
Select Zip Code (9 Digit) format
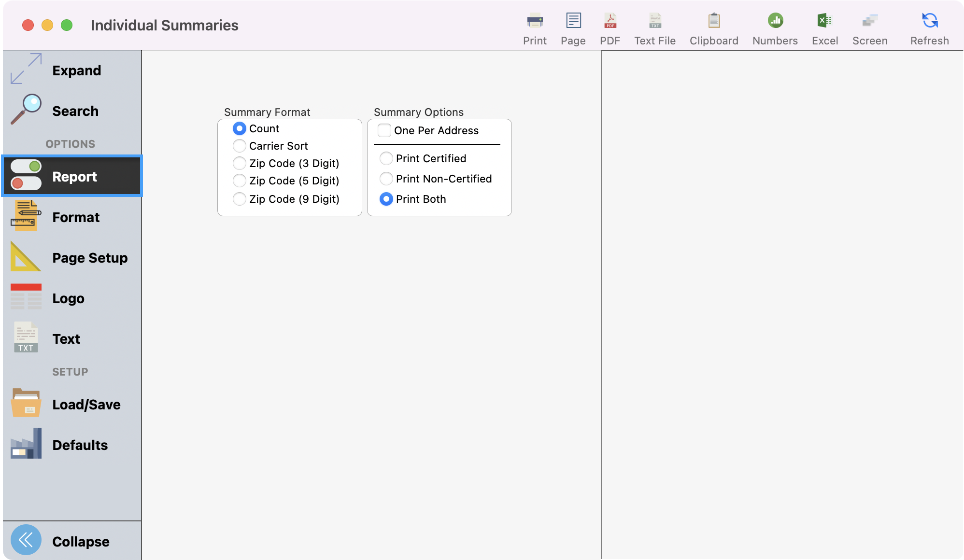click(x=239, y=199)
